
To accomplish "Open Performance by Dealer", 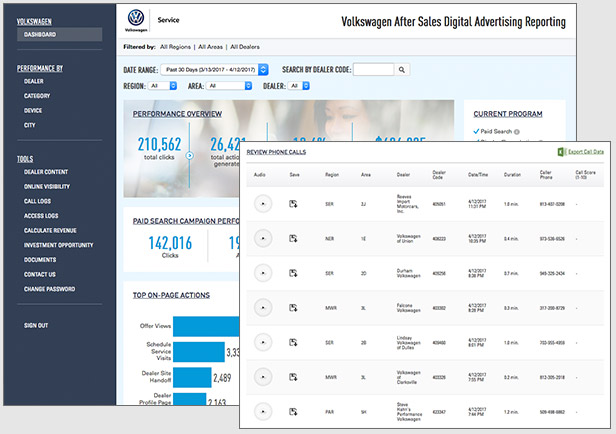I will (x=34, y=81).
